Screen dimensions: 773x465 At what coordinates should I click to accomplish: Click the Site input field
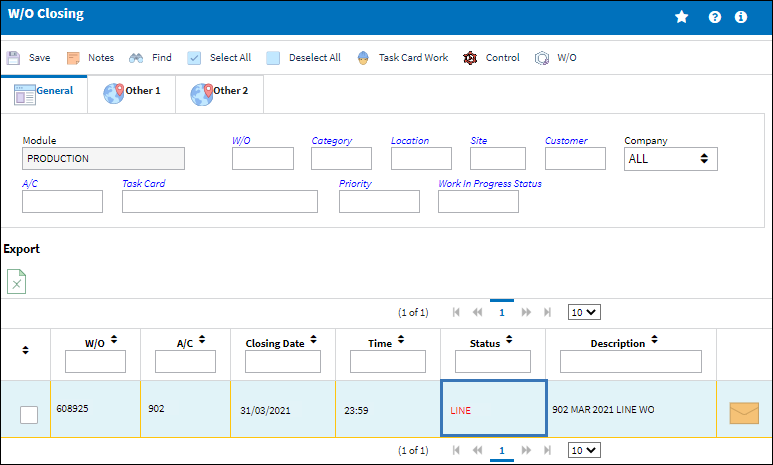click(498, 159)
